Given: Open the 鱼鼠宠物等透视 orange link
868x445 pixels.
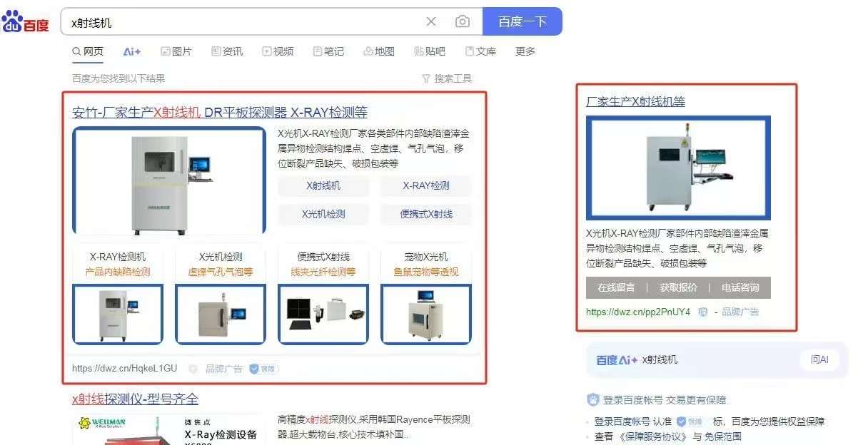Looking at the screenshot, I should [x=426, y=272].
